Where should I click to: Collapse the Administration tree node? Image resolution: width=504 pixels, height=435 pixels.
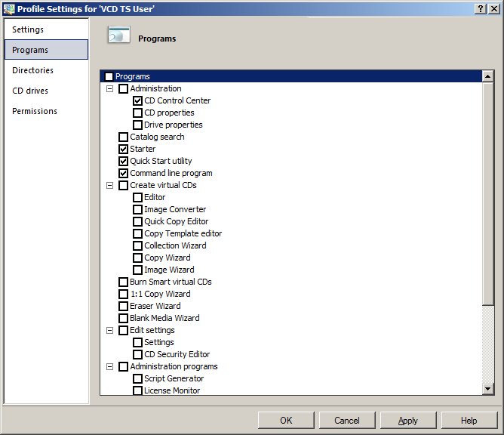pos(109,88)
